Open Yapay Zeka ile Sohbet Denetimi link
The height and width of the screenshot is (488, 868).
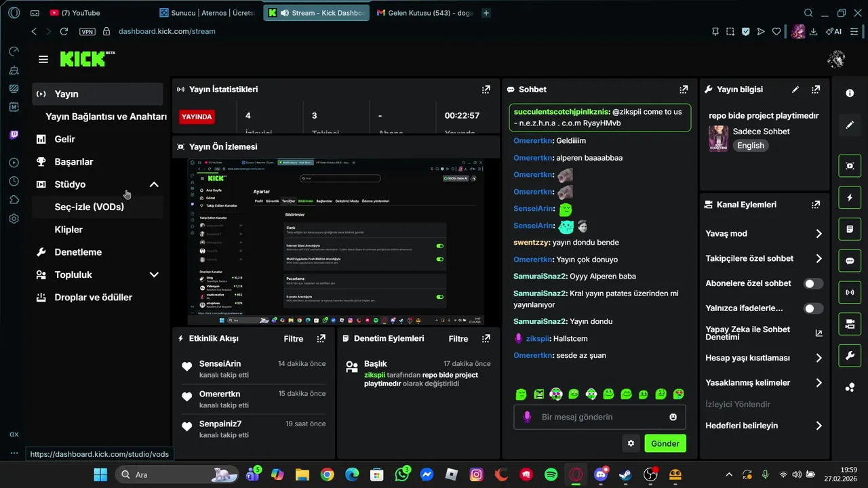pos(764,333)
